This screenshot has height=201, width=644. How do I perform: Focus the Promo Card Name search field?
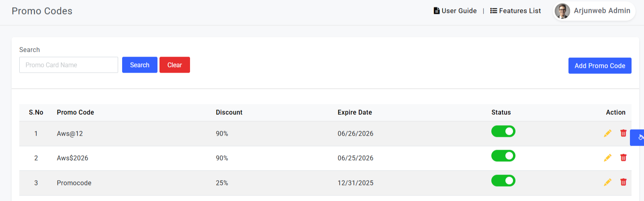tap(69, 65)
